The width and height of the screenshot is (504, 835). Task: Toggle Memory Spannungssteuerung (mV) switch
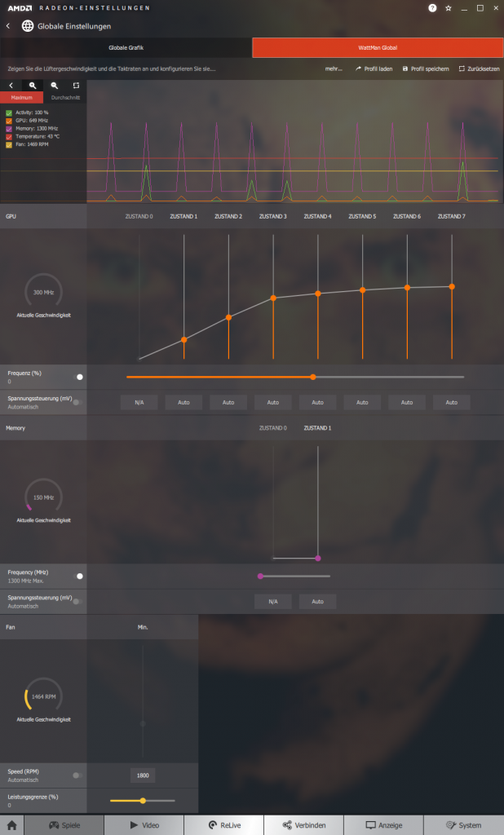click(77, 602)
